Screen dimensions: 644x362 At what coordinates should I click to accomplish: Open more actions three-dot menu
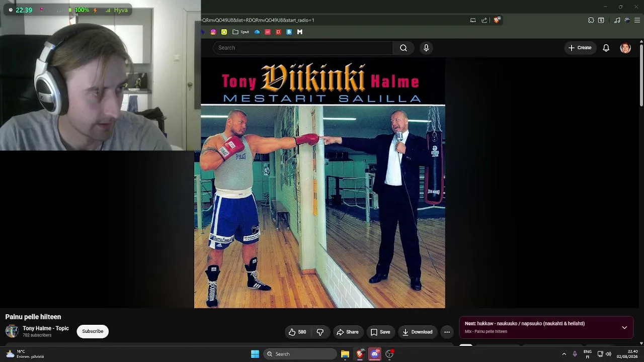[447, 332]
